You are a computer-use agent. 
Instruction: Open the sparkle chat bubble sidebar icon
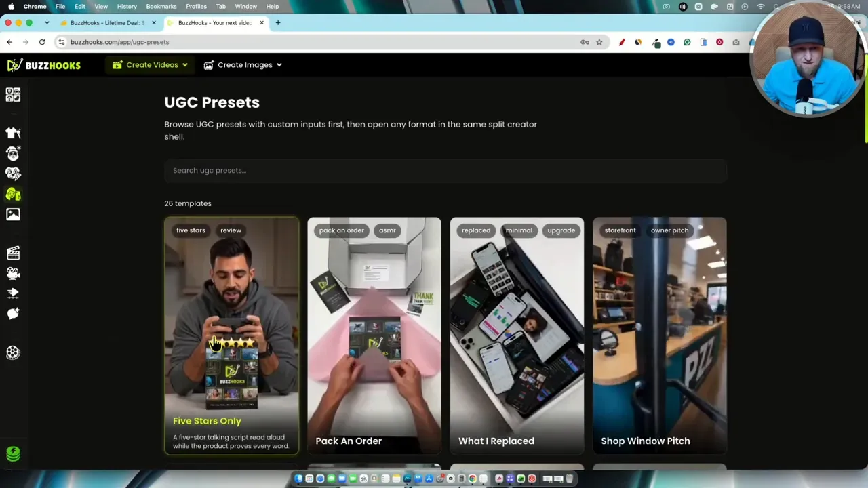point(13,314)
